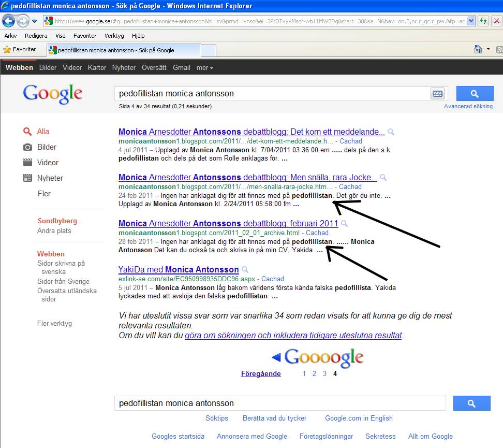The image size is (503, 448).
Task: Click the Favoriter star button
Action: (x=20, y=49)
